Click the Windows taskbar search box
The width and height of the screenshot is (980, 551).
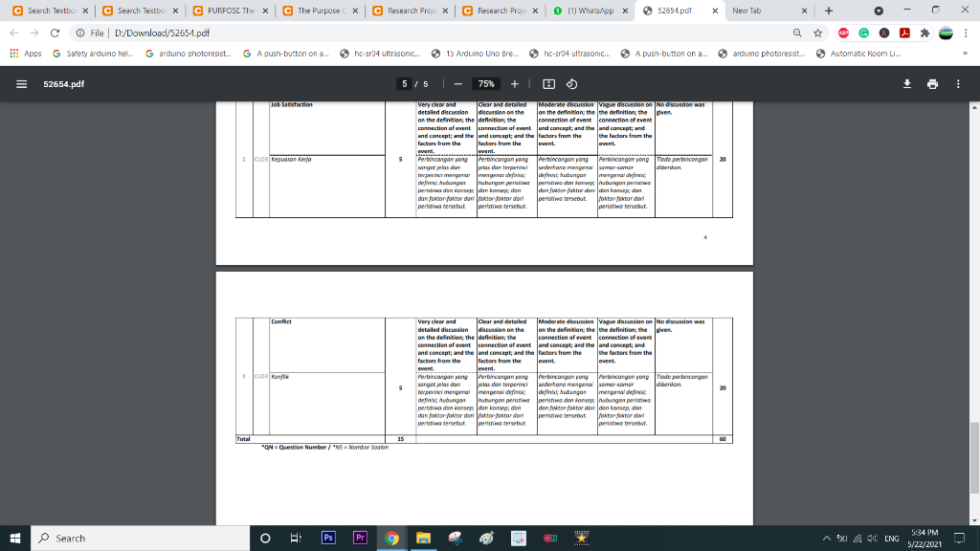point(140,538)
